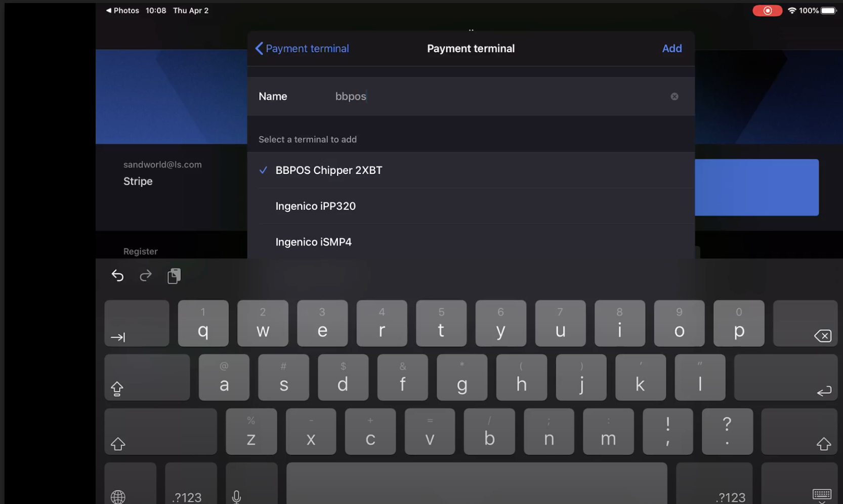Tap the backspace key
The width and height of the screenshot is (843, 504).
click(x=805, y=323)
